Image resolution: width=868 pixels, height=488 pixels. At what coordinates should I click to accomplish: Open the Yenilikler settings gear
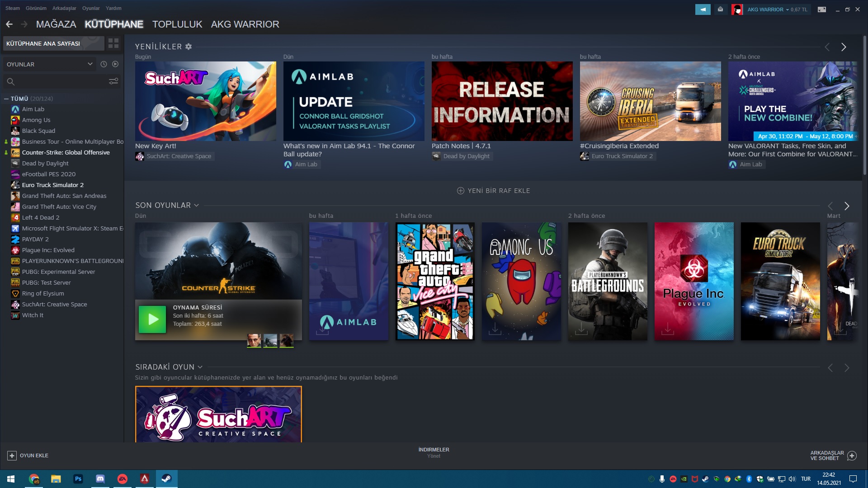189,47
